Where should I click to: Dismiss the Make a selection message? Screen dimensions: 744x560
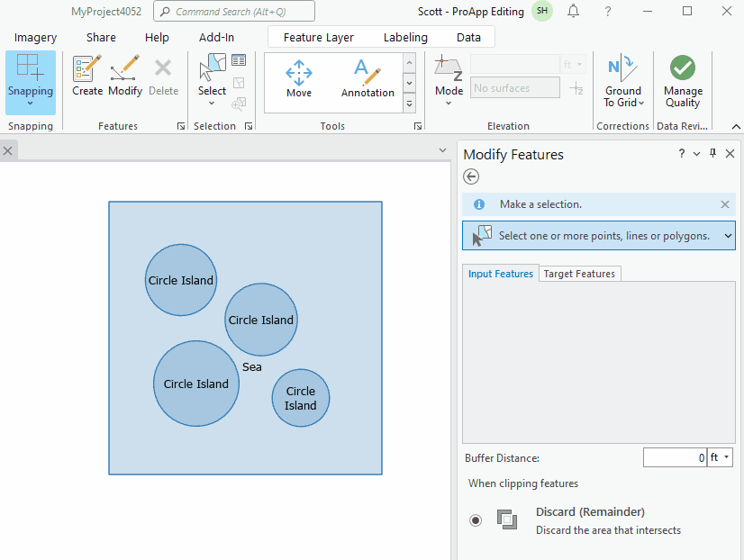click(x=725, y=204)
